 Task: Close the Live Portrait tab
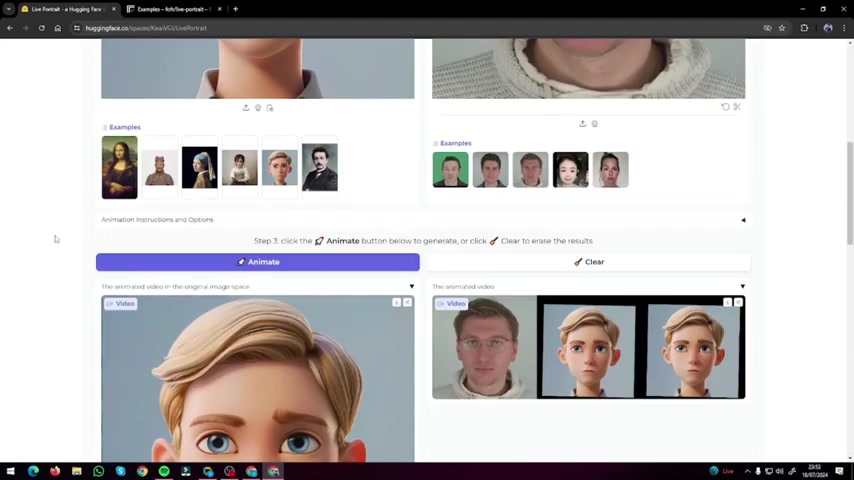click(x=114, y=9)
